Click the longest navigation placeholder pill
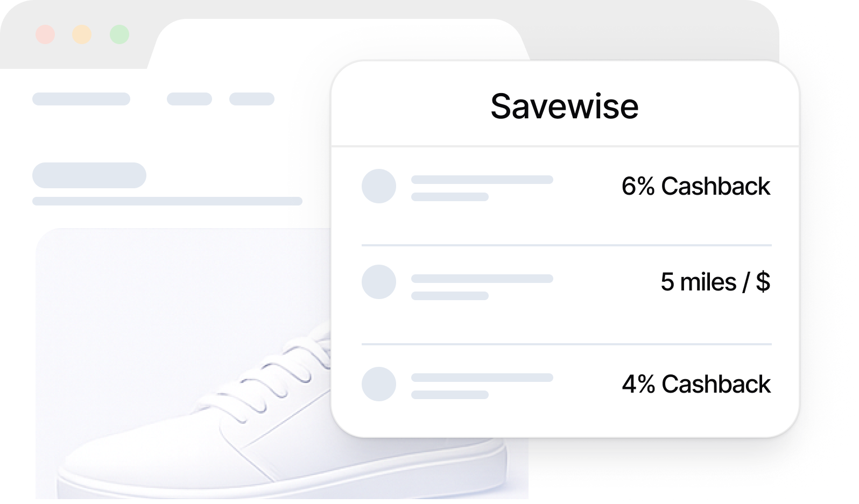The height and width of the screenshot is (504, 859). point(81,99)
